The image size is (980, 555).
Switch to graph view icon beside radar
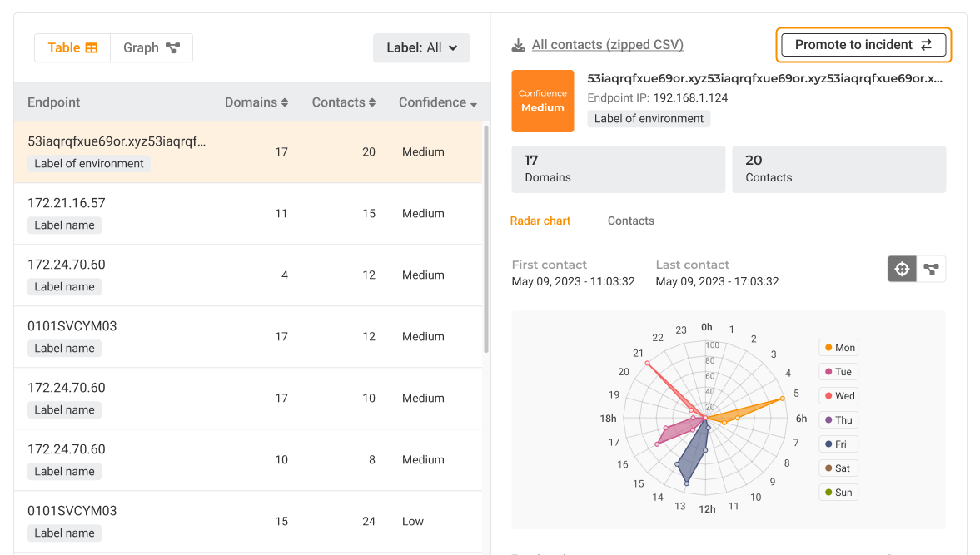pyautogui.click(x=931, y=269)
